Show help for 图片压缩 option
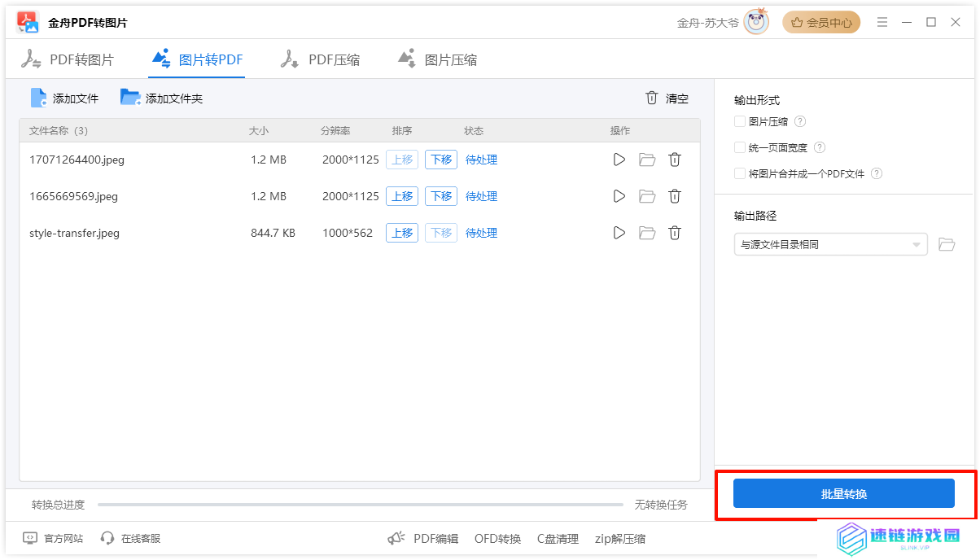The image size is (980, 560). pyautogui.click(x=800, y=121)
